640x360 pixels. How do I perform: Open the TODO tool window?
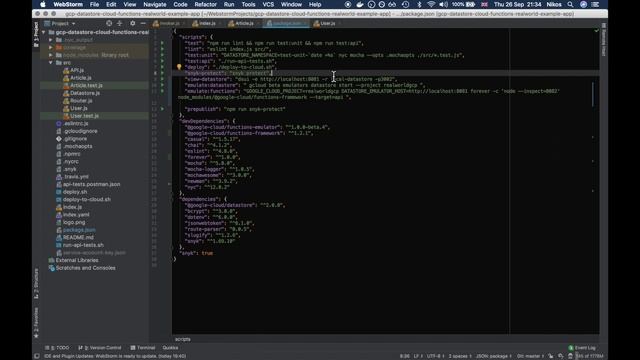(x=57, y=348)
